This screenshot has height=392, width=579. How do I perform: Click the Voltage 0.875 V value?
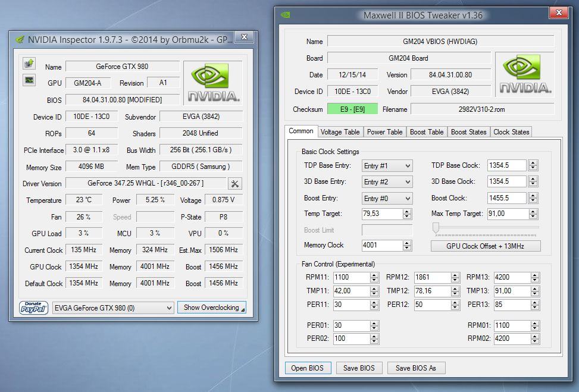(223, 200)
